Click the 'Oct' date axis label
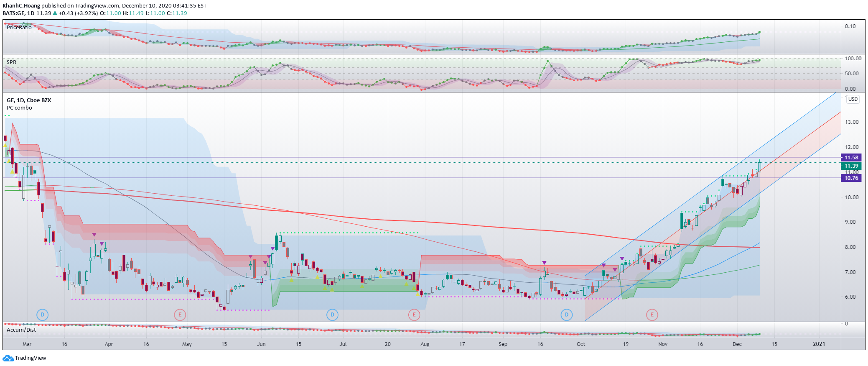This screenshot has width=868, height=366. (x=581, y=344)
